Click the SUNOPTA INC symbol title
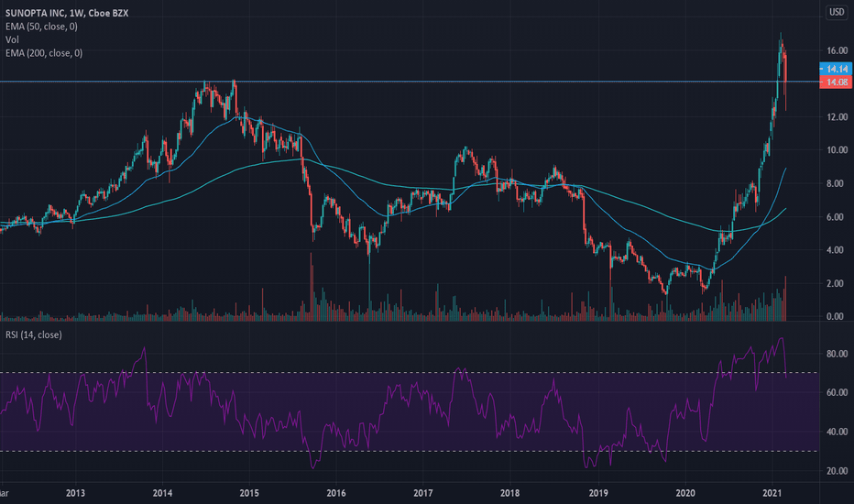This screenshot has width=854, height=504. coord(67,13)
